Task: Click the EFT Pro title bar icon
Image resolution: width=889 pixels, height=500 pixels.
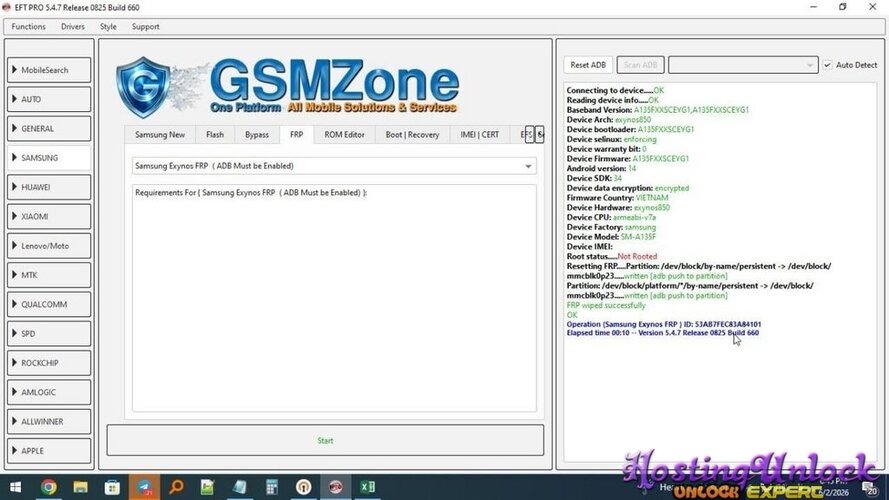Action: tap(6, 7)
